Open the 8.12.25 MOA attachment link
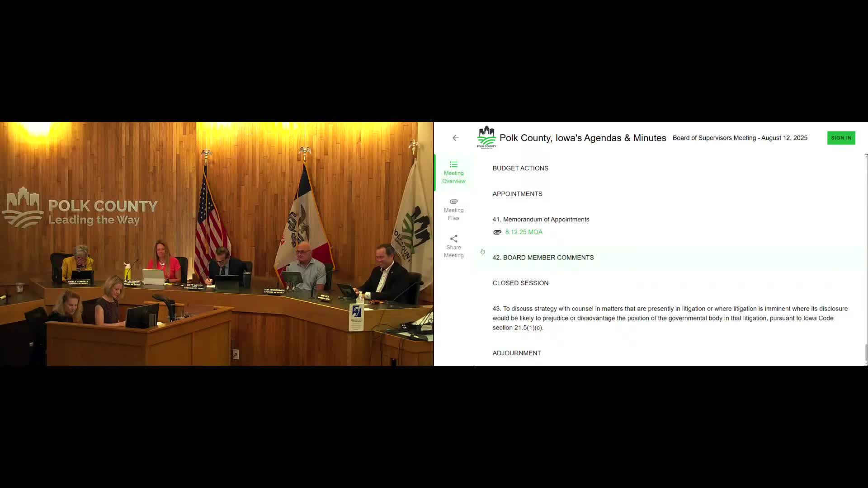Image resolution: width=868 pixels, height=488 pixels. point(524,232)
